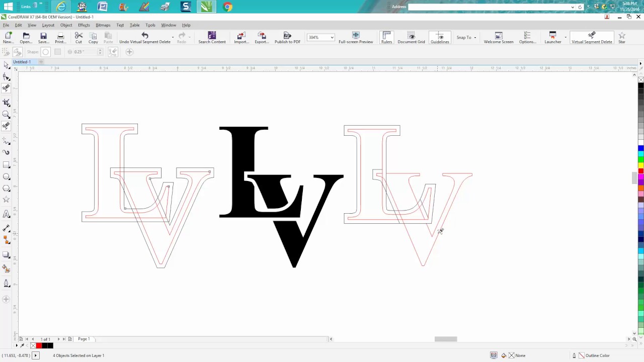Click the red swatch in document palette
This screenshot has height=362, width=644.
[39, 345]
